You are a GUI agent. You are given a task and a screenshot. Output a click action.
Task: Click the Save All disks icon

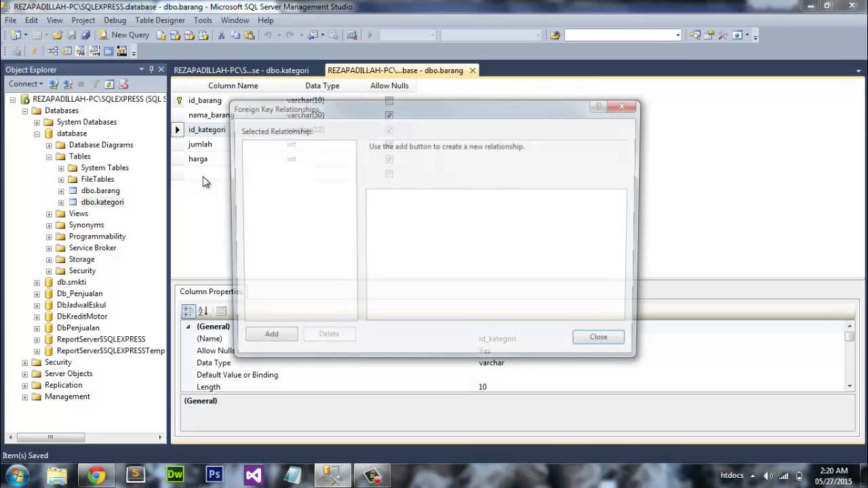tap(85, 35)
